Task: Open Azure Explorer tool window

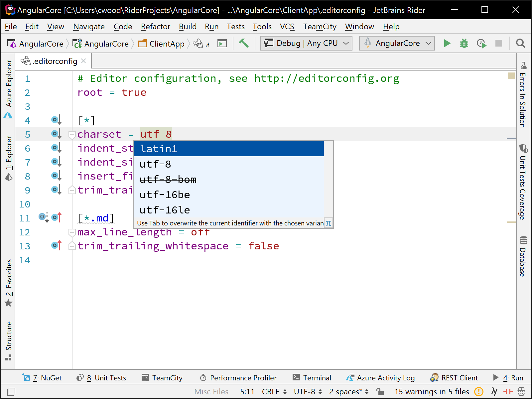Action: pyautogui.click(x=9, y=89)
